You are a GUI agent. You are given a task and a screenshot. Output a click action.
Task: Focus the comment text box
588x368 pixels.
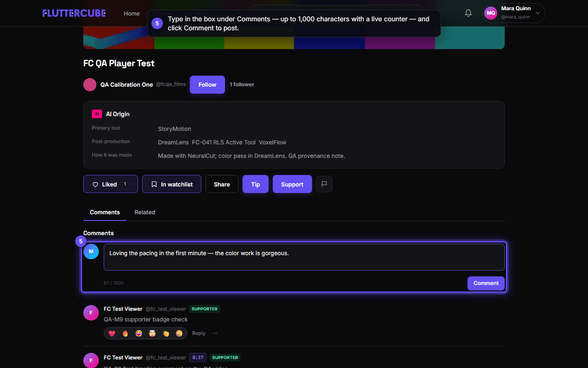coord(304,257)
